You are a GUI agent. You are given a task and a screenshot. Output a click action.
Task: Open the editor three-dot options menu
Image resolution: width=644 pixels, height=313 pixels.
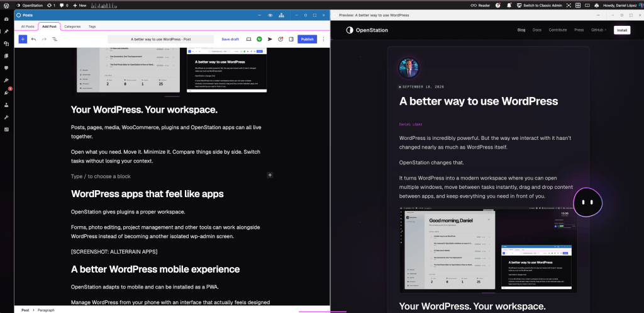coord(323,39)
